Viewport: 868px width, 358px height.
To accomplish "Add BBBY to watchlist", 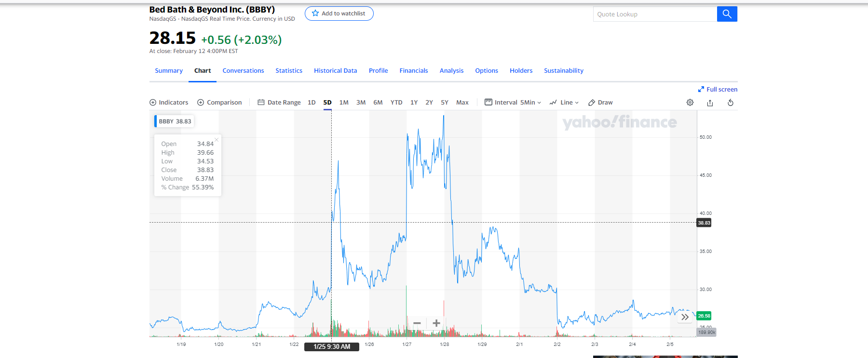I will click(x=339, y=13).
